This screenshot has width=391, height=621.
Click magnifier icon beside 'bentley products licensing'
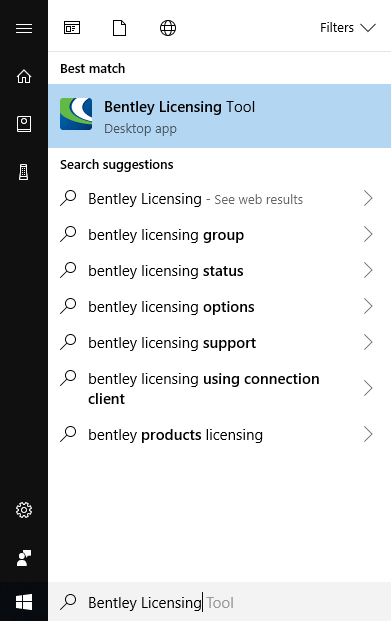pos(68,434)
